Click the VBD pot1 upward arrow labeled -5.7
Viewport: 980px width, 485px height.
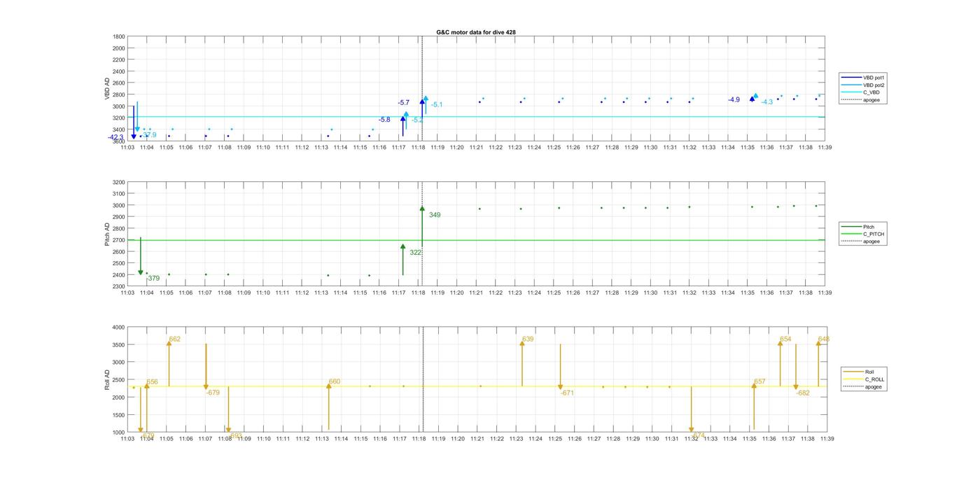click(x=422, y=107)
